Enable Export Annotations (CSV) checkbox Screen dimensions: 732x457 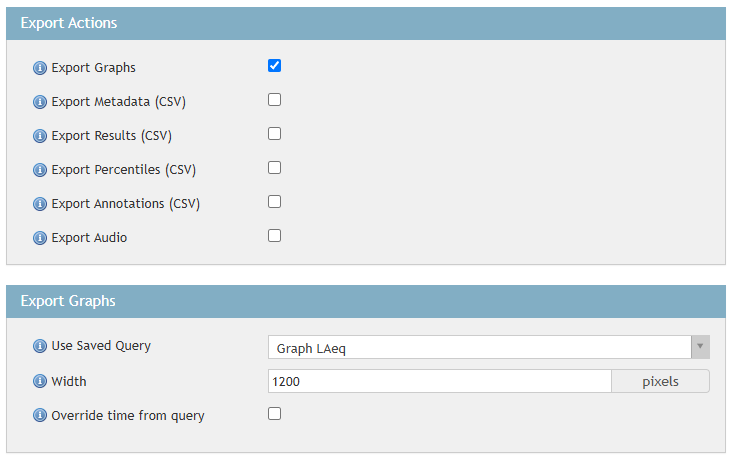click(x=275, y=202)
